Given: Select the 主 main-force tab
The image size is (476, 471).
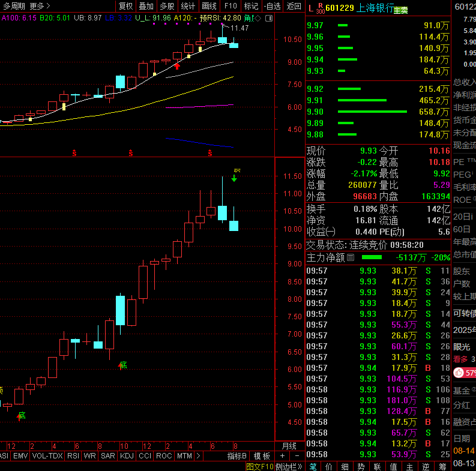Looking at the screenshot, I should (x=409, y=466).
